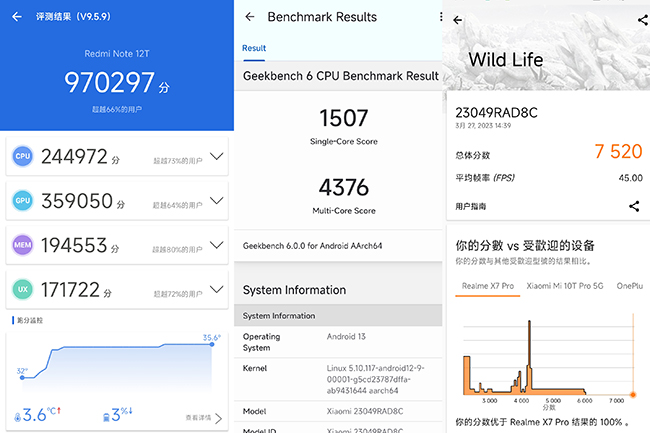Go back from AnTuTu results screen
This screenshot has width=650, height=433.
tap(17, 17)
